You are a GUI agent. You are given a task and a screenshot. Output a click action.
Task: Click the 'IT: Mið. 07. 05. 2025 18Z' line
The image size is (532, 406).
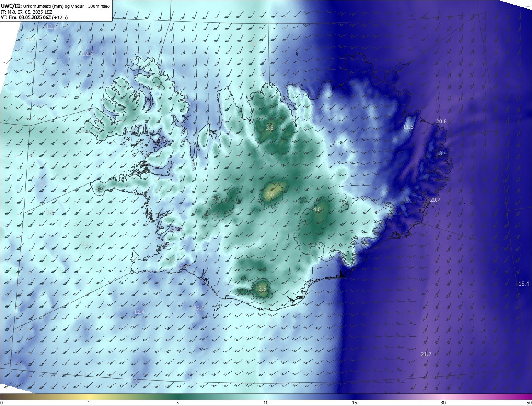(26, 12)
